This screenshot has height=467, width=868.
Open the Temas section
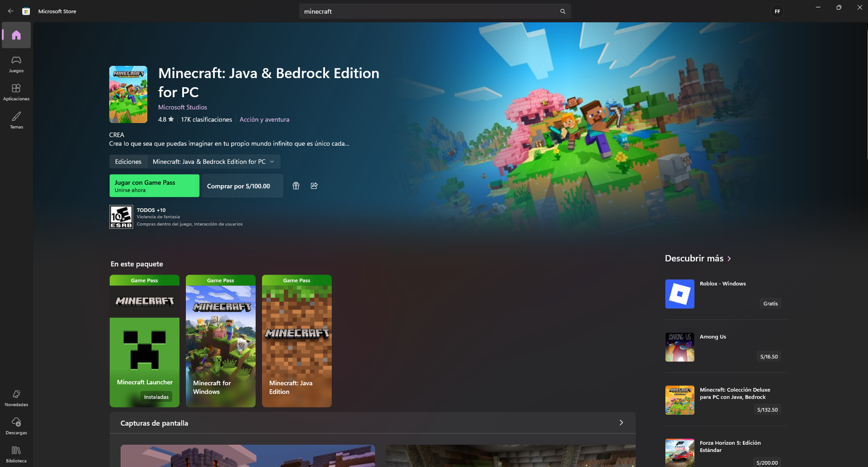[16, 120]
